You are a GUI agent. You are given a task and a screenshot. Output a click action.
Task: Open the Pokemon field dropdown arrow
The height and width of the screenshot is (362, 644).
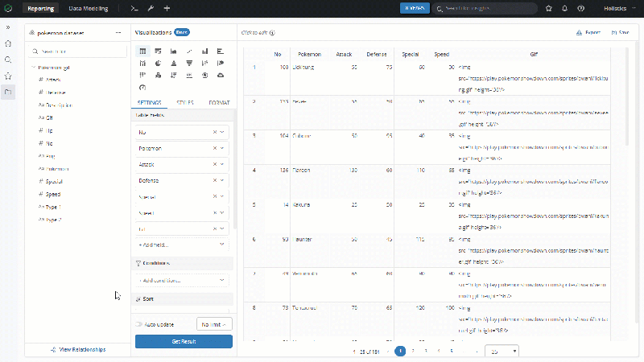click(222, 148)
